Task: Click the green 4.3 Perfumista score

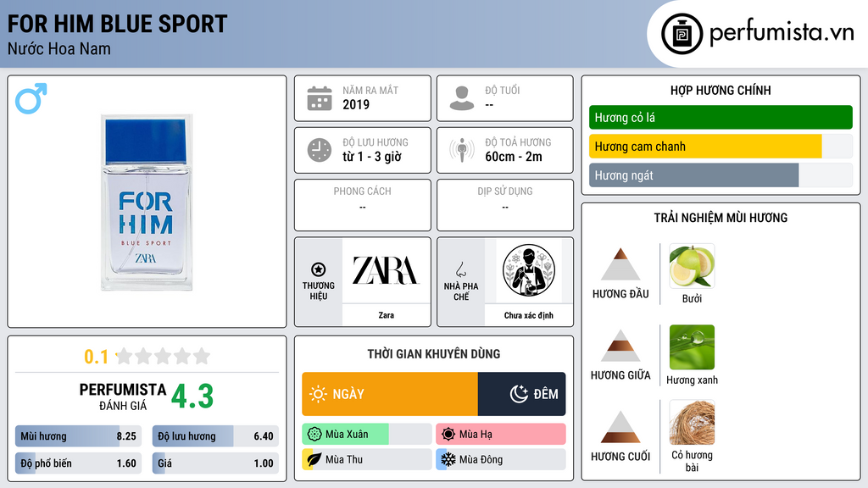Action: [x=192, y=396]
